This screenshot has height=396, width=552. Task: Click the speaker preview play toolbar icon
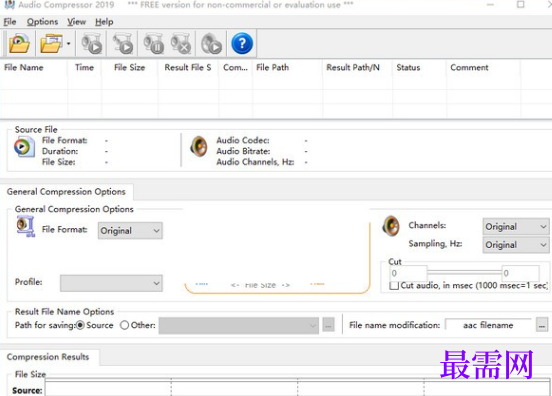coord(211,44)
